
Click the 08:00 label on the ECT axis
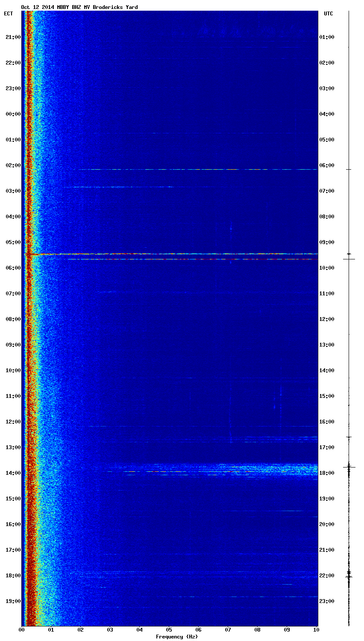click(x=13, y=319)
